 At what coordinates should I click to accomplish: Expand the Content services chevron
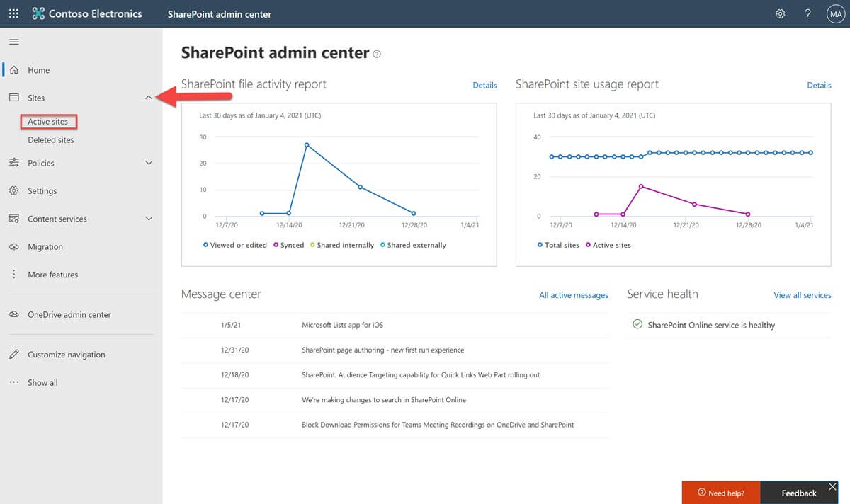149,219
